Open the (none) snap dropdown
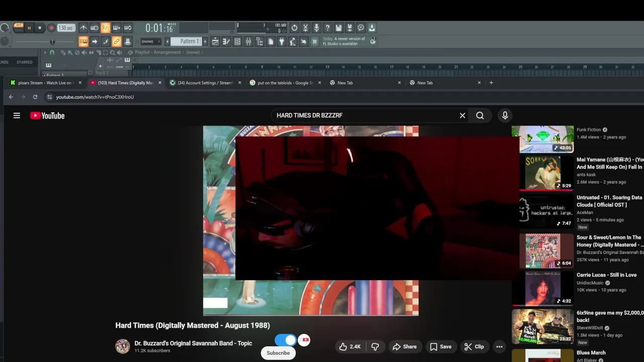Image resolution: width=644 pixels, height=362 pixels. click(x=151, y=42)
